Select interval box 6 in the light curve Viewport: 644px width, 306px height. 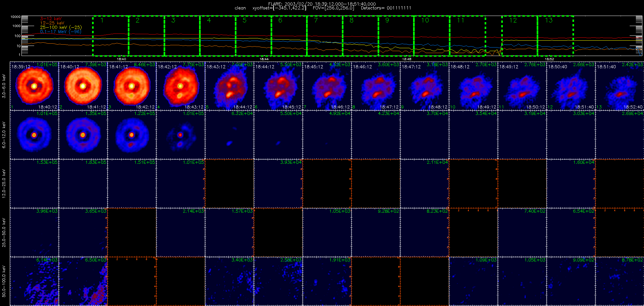point(289,36)
